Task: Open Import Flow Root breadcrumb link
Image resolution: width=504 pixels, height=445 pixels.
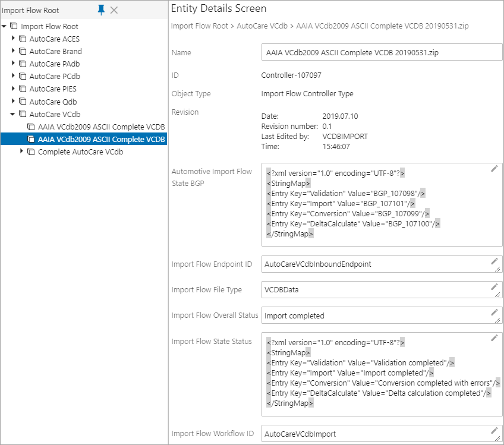Action: point(199,26)
